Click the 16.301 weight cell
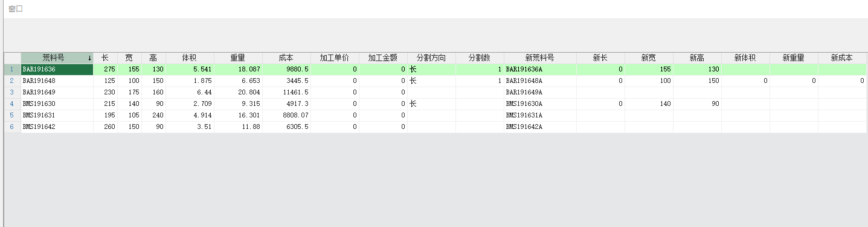Image resolution: width=868 pixels, height=227 pixels. coord(239,116)
